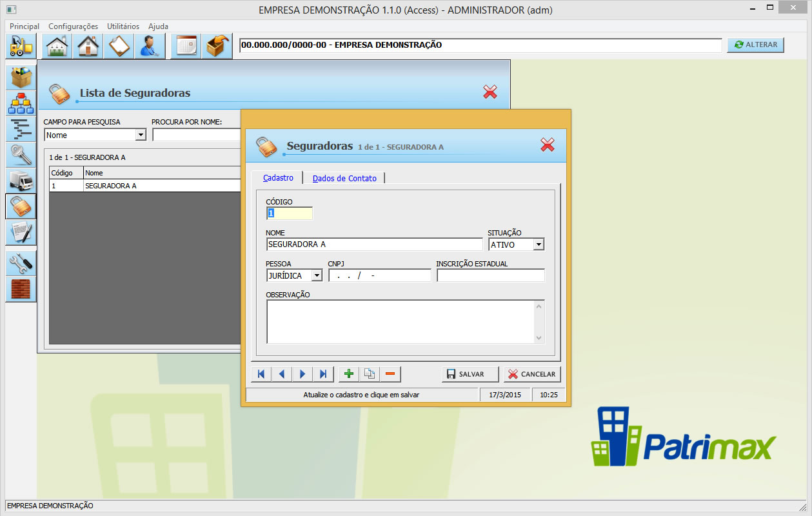812x516 pixels.
Task: Click the hierarchy lines sidebar icon
Action: coord(21,129)
